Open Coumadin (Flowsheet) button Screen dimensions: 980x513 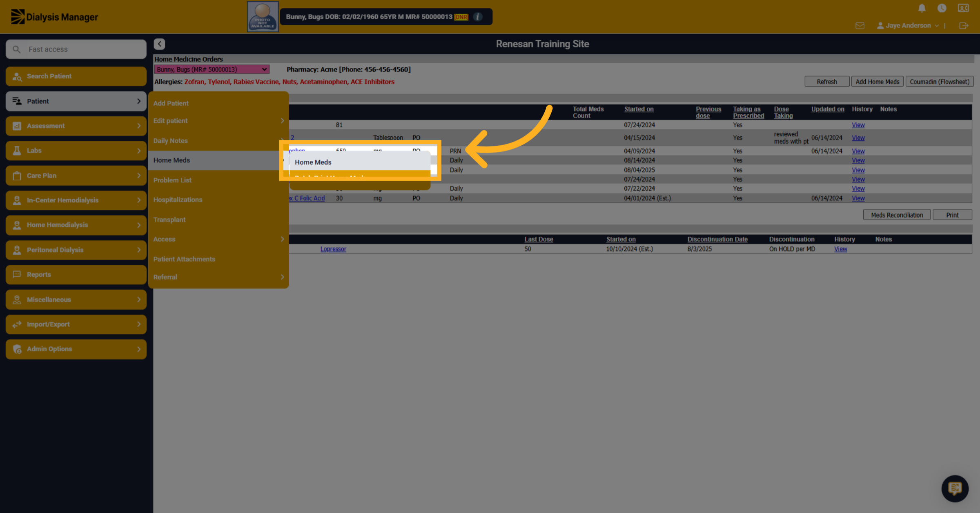[x=939, y=82]
